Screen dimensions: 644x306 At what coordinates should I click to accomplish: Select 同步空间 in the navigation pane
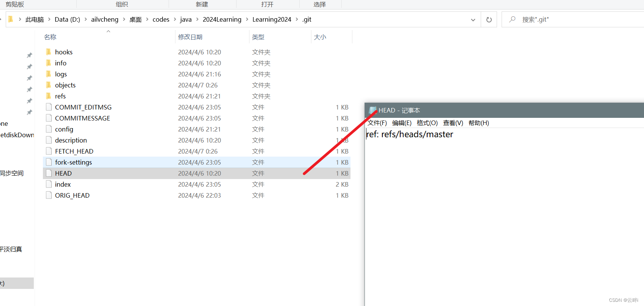coord(12,173)
